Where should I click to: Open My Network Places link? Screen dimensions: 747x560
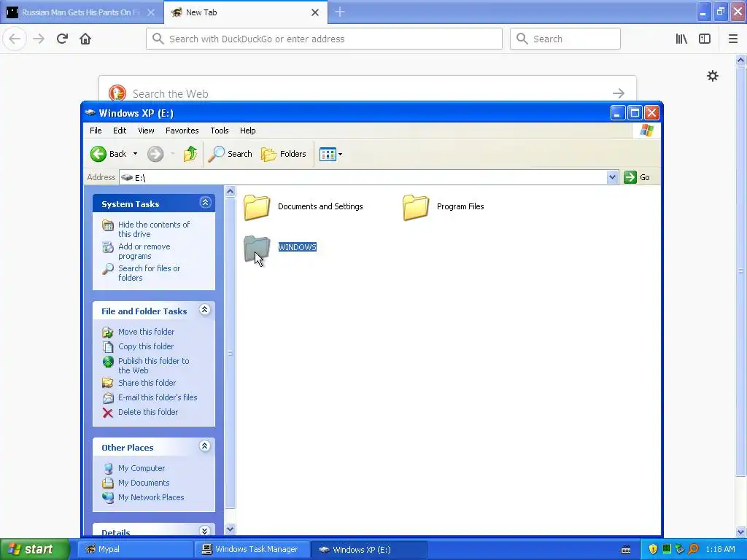pyautogui.click(x=151, y=497)
